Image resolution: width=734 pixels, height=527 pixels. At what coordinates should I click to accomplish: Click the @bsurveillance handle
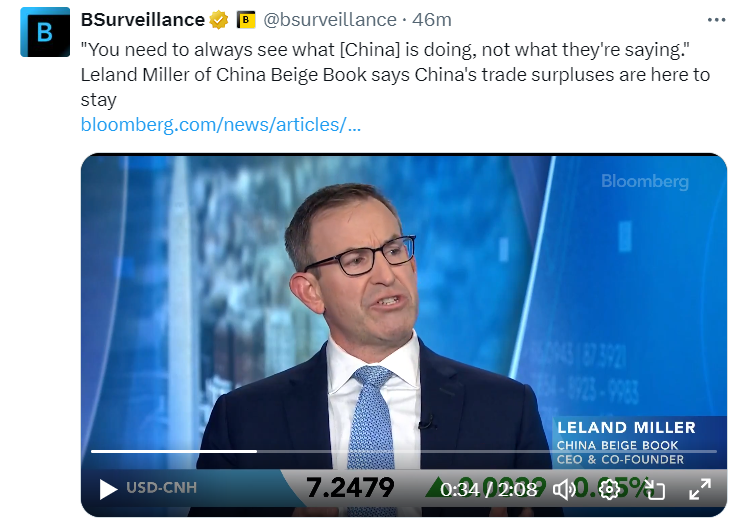click(x=330, y=20)
